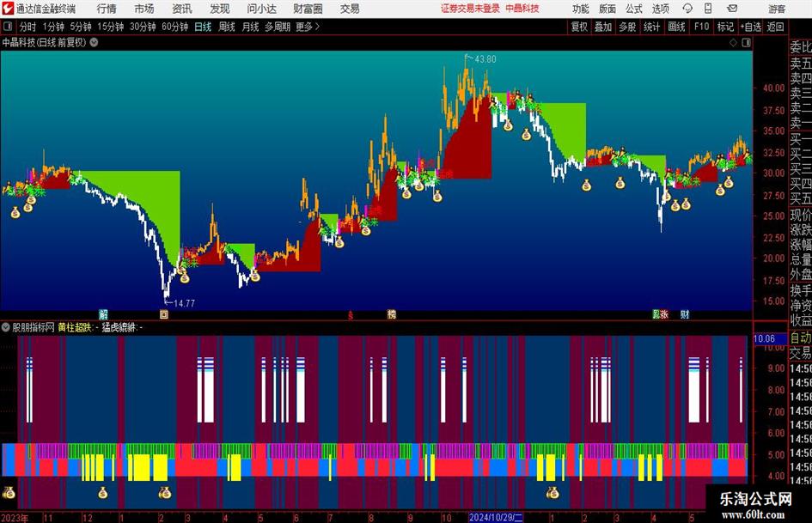Open the 市场 menu
Image resolution: width=812 pixels, height=523 pixels.
[x=144, y=9]
